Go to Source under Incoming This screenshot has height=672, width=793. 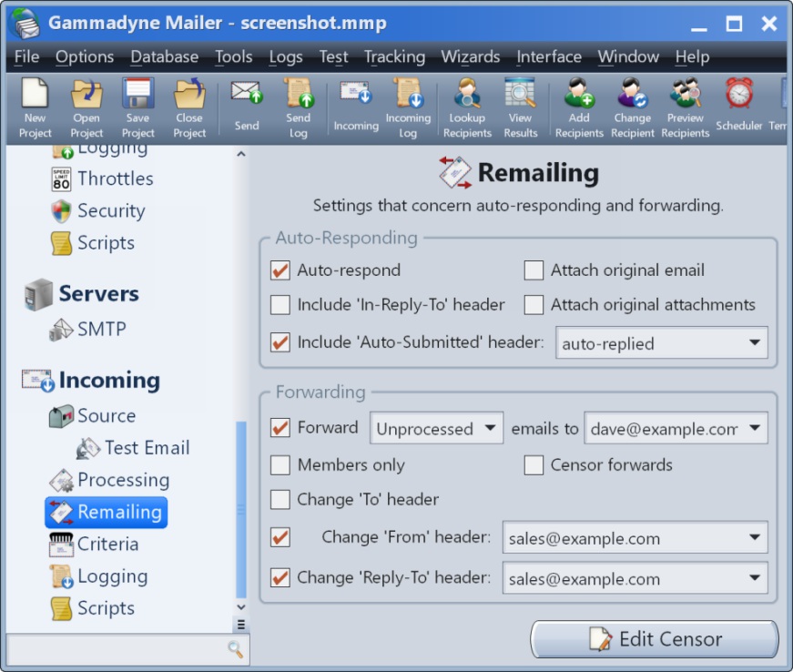(93, 415)
